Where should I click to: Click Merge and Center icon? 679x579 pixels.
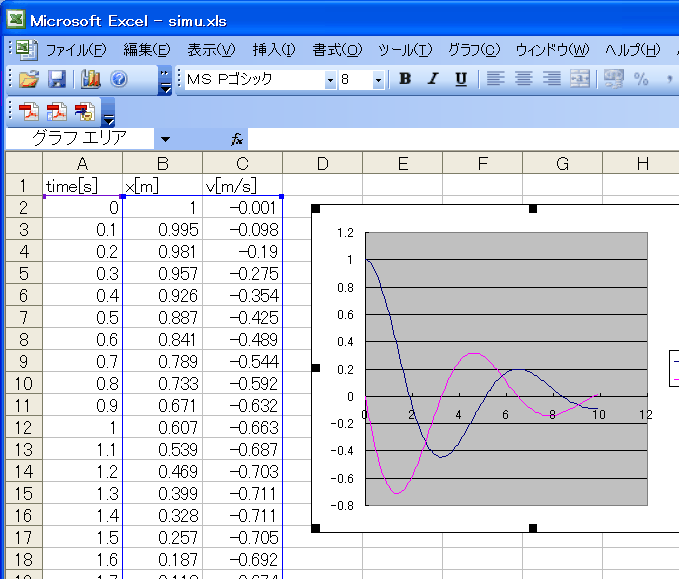click(580, 79)
